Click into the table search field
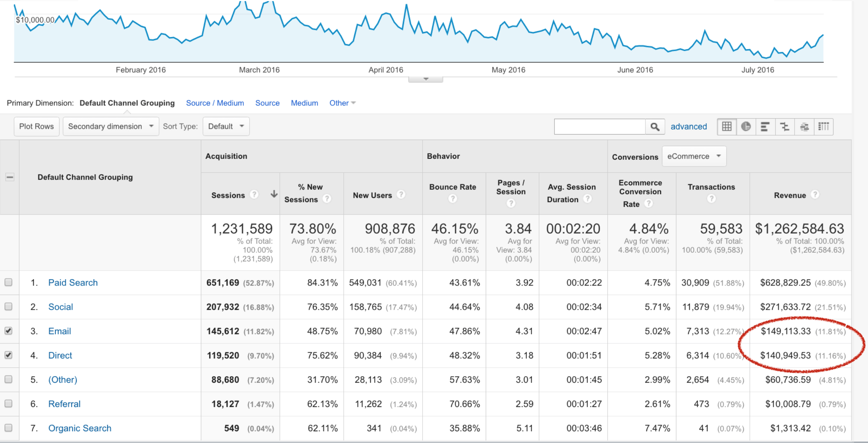 (600, 127)
